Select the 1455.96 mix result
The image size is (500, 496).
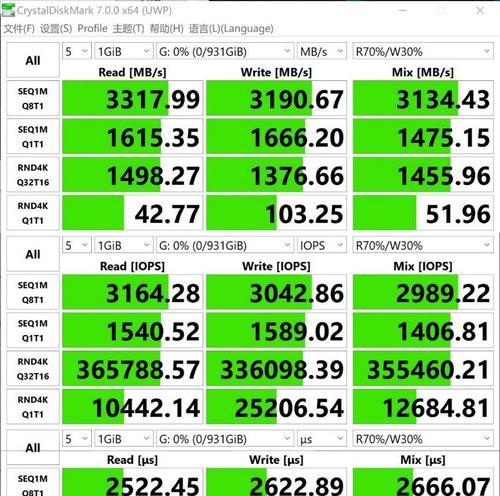tap(423, 175)
